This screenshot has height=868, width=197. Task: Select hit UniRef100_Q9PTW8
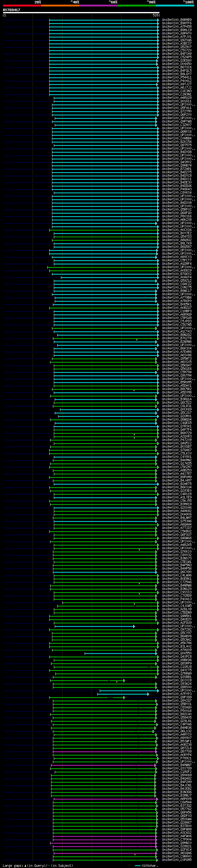click(x=177, y=121)
